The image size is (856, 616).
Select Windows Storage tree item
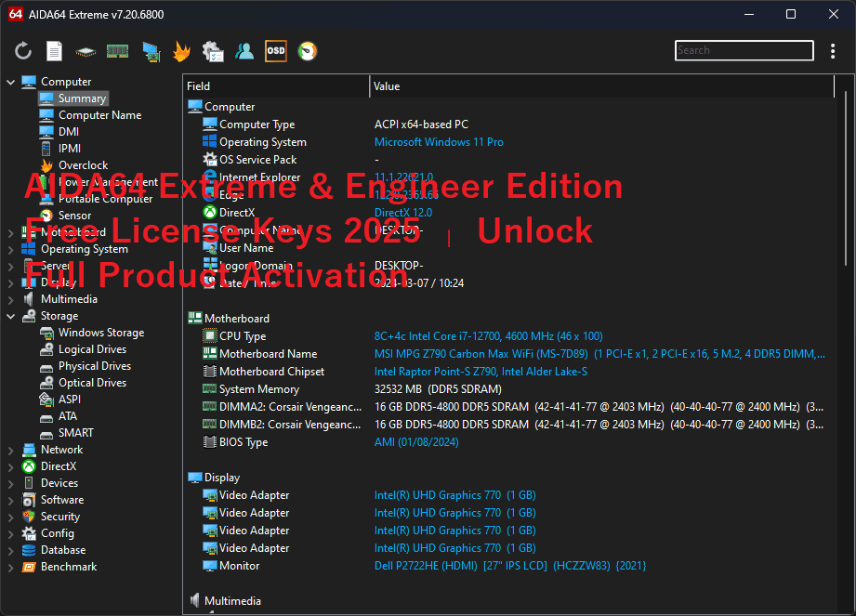(101, 333)
